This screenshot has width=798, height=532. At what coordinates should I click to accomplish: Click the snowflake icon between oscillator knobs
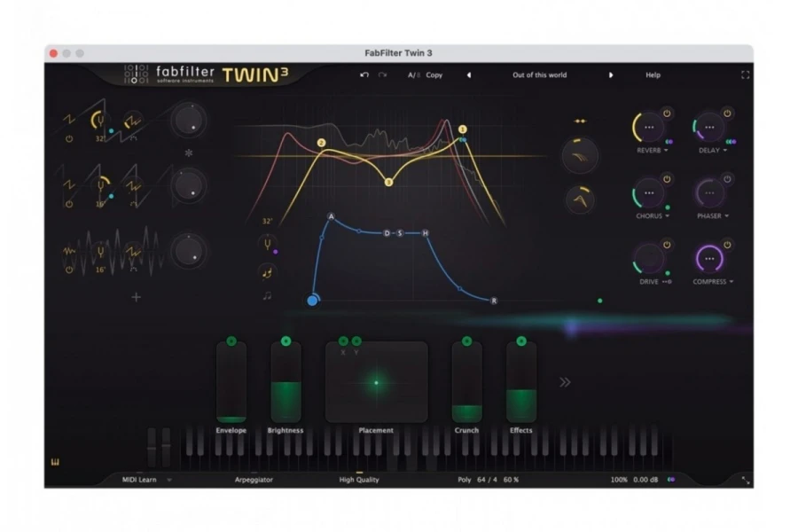(189, 153)
